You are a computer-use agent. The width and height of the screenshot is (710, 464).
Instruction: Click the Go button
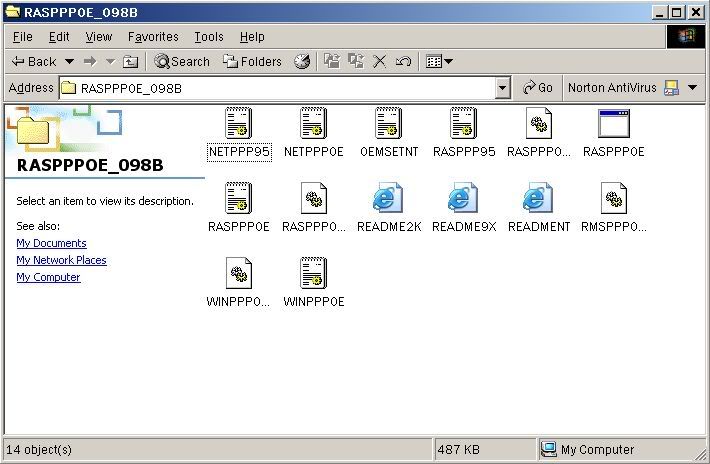click(x=537, y=88)
